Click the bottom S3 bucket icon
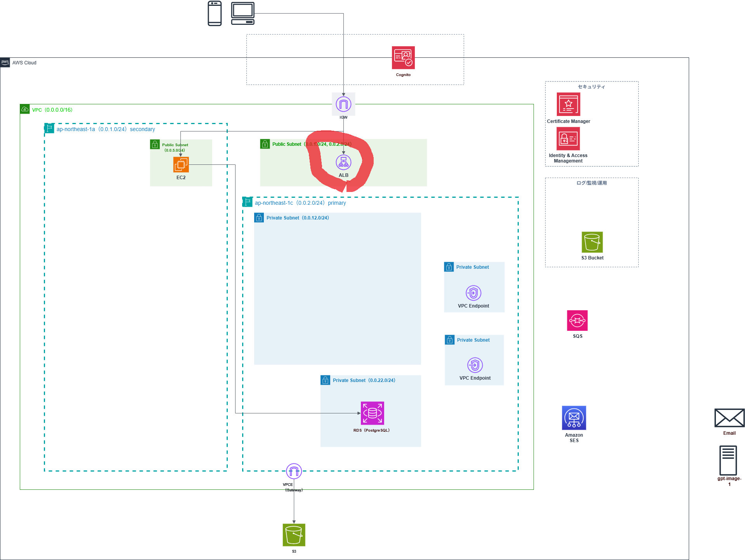 click(x=294, y=535)
